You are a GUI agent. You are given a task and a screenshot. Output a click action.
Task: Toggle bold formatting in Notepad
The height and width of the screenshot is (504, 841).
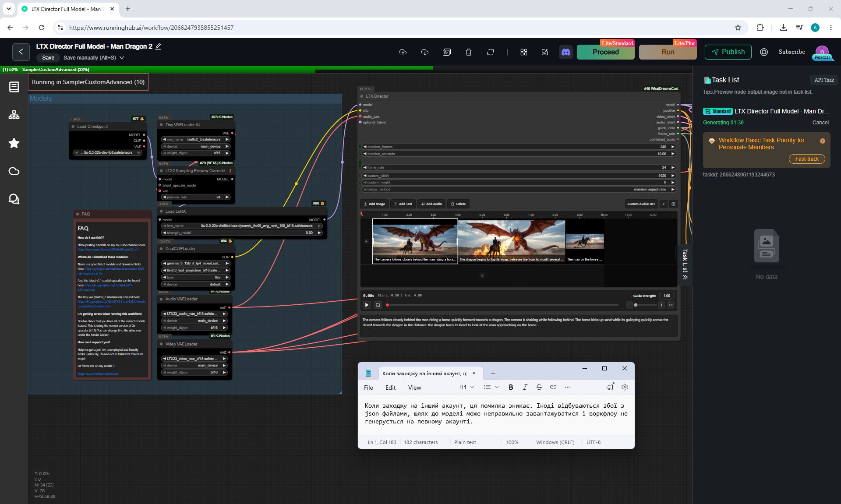(511, 387)
